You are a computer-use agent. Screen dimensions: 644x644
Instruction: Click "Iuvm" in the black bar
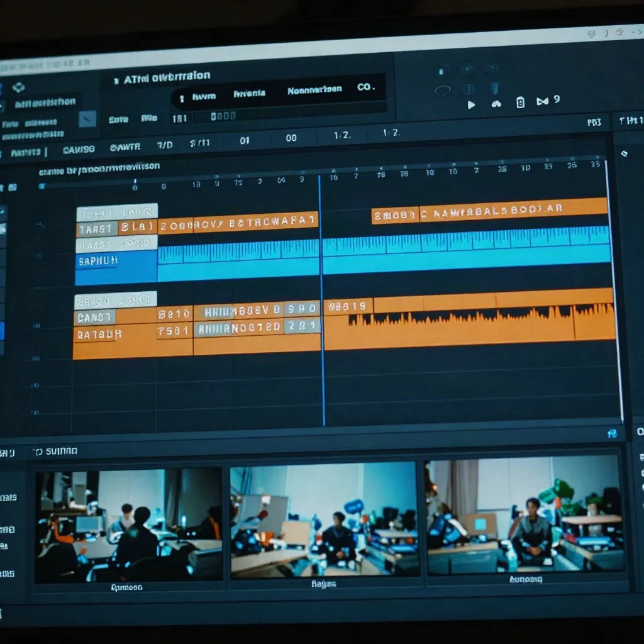(x=204, y=96)
